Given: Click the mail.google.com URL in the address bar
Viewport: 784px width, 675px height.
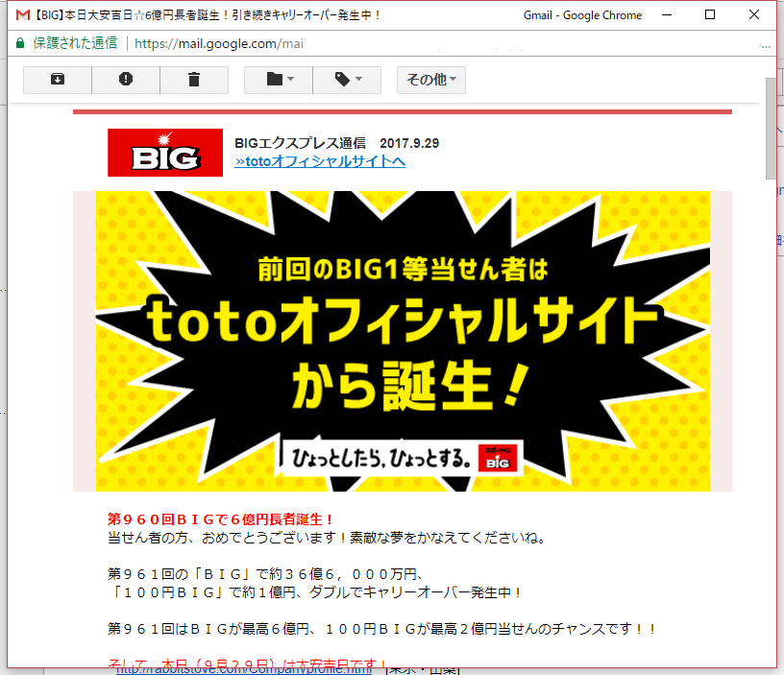Looking at the screenshot, I should click(218, 43).
